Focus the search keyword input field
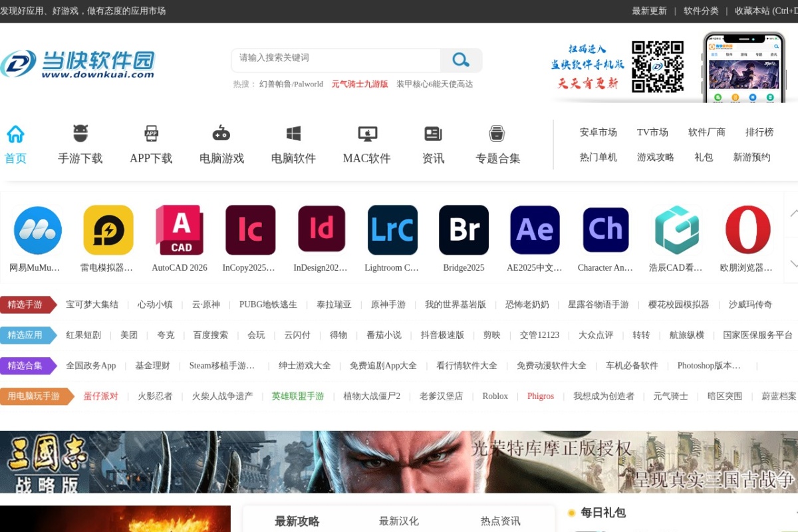This screenshot has height=532, width=798. (336, 61)
